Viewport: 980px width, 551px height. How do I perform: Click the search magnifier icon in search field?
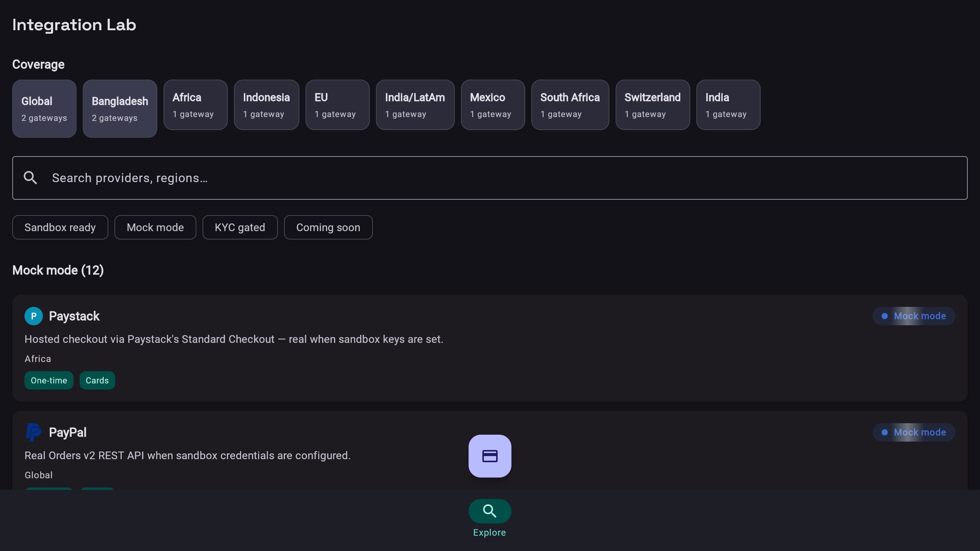(x=30, y=178)
